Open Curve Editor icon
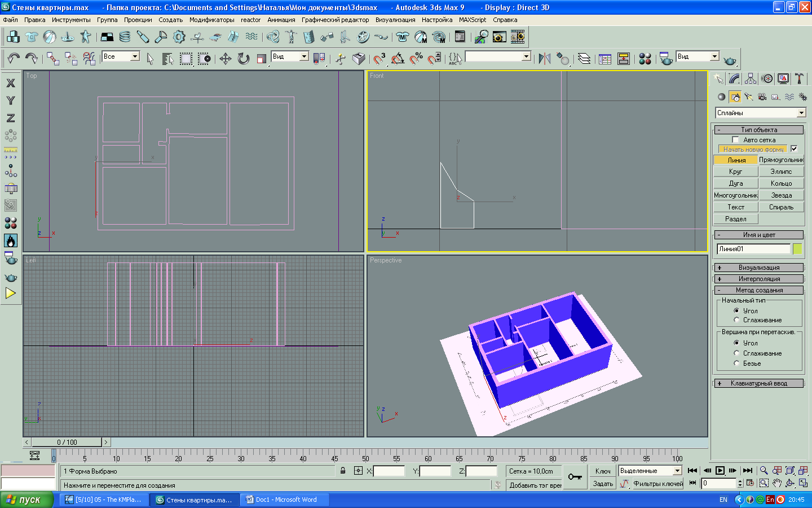 [x=605, y=58]
